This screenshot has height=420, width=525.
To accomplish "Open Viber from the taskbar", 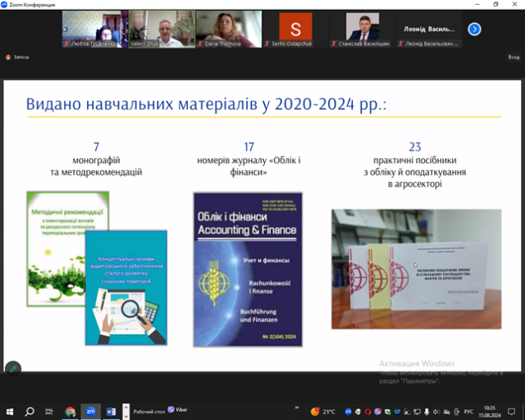I will (x=178, y=409).
